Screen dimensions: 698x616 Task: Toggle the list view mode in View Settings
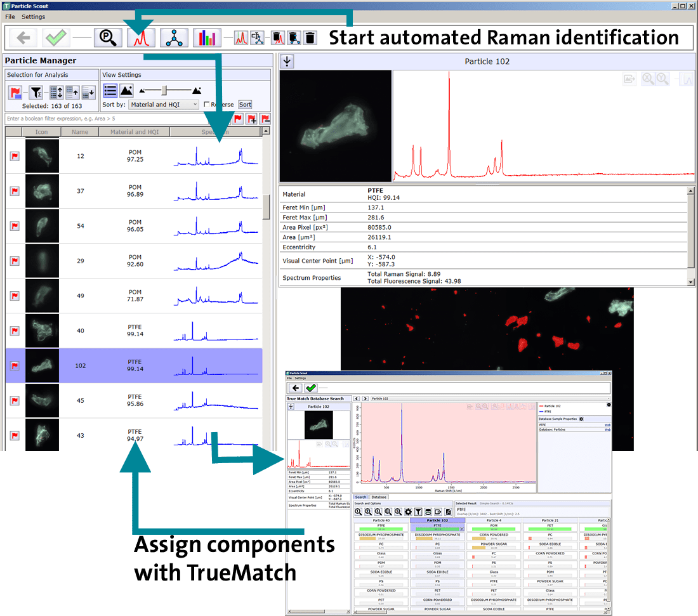click(109, 91)
